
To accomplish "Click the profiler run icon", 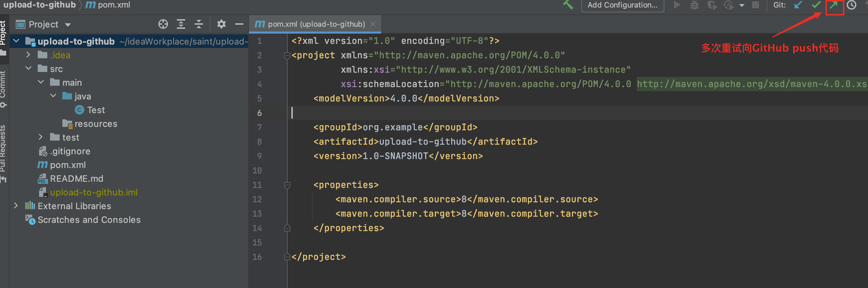I will (729, 5).
